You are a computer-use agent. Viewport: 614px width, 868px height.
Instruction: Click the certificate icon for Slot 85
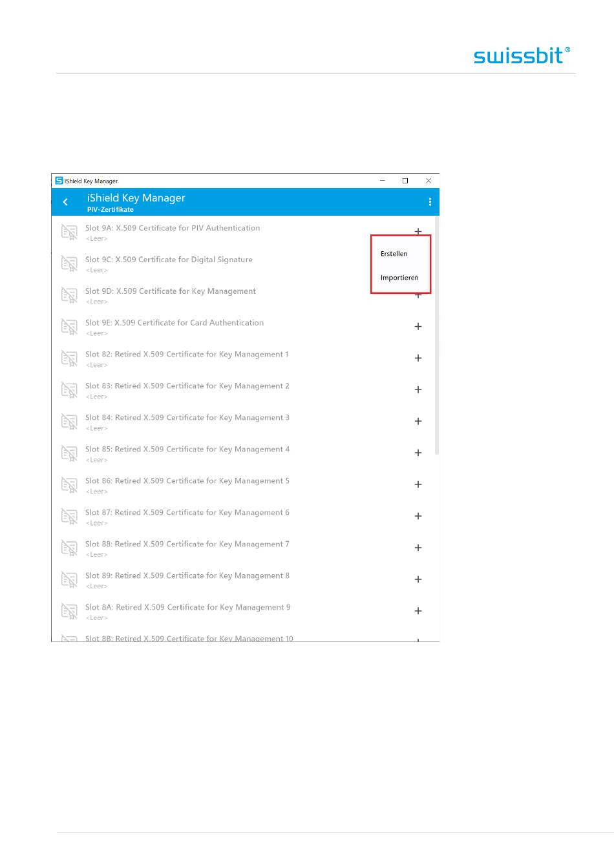(x=69, y=453)
